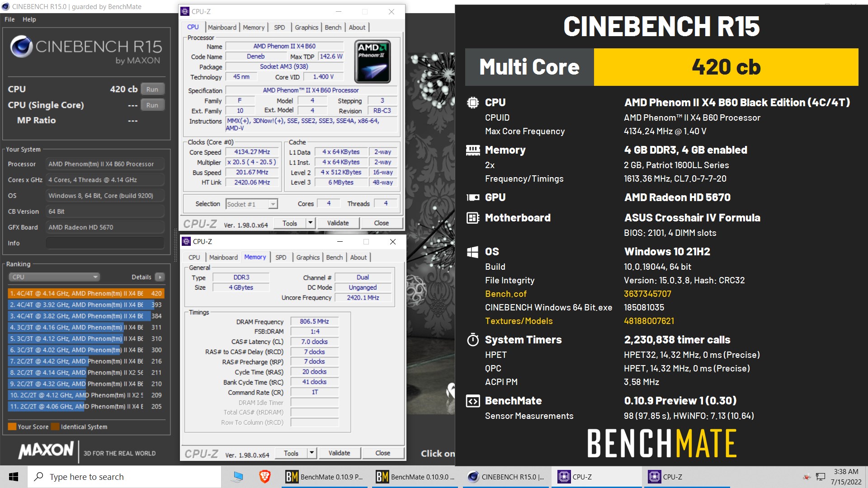Image resolution: width=868 pixels, height=488 pixels.
Task: Switch to Mainboard tab in upper CPU-Z
Action: 222,28
